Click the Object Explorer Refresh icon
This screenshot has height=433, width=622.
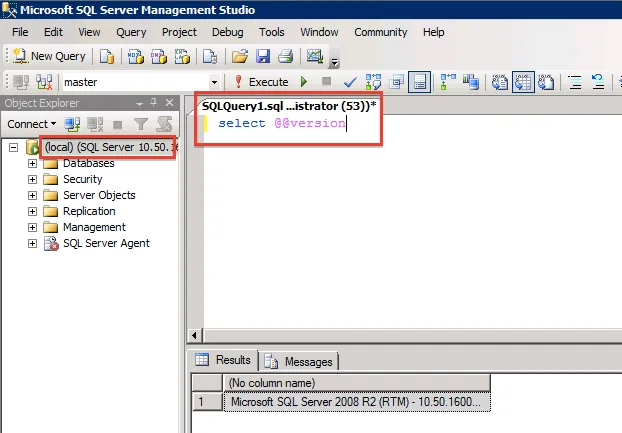click(164, 125)
